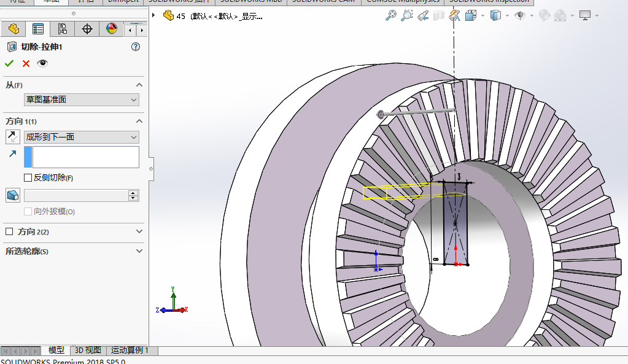
Task: Click the manager tabs scroll-left arrow
Action: point(130,30)
